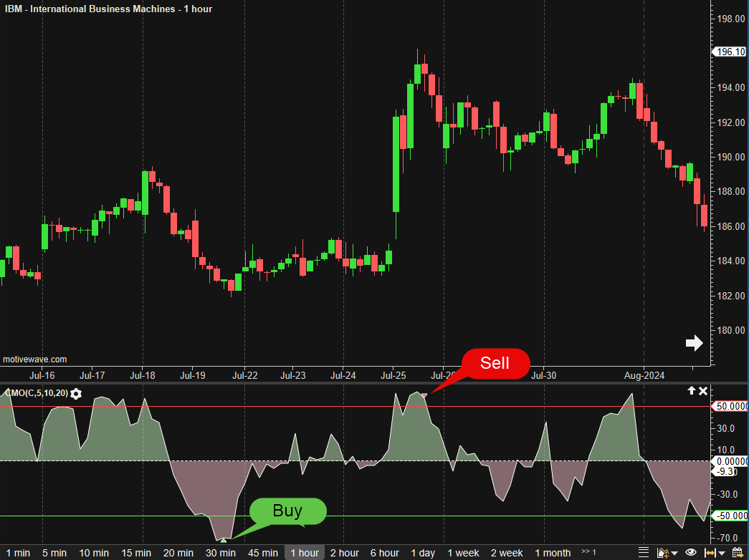
Task: Close the CMO indicator panel
Action: tap(704, 391)
